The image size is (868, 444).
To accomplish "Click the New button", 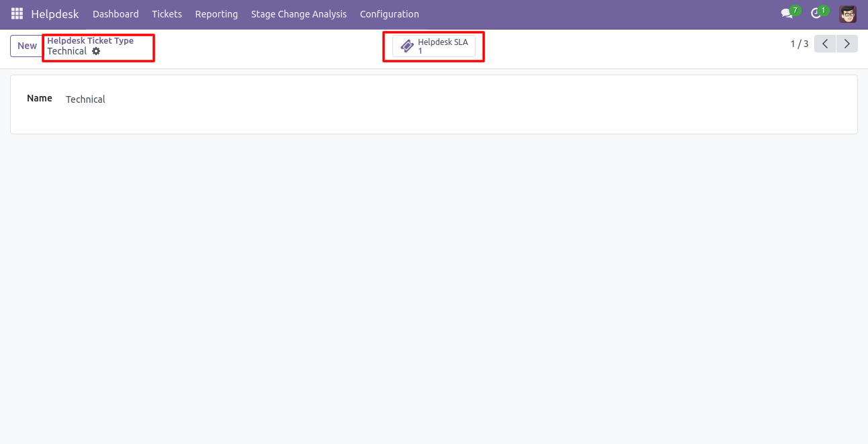I will (27, 46).
